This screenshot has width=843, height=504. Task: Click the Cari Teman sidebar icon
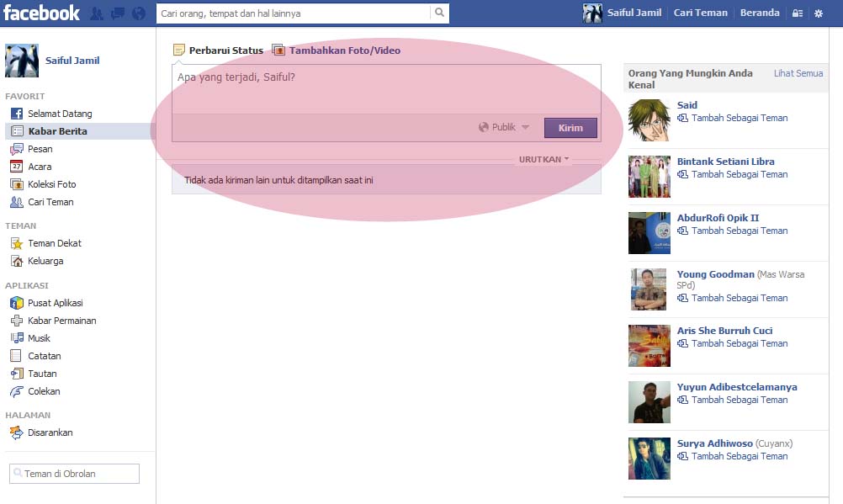(17, 202)
